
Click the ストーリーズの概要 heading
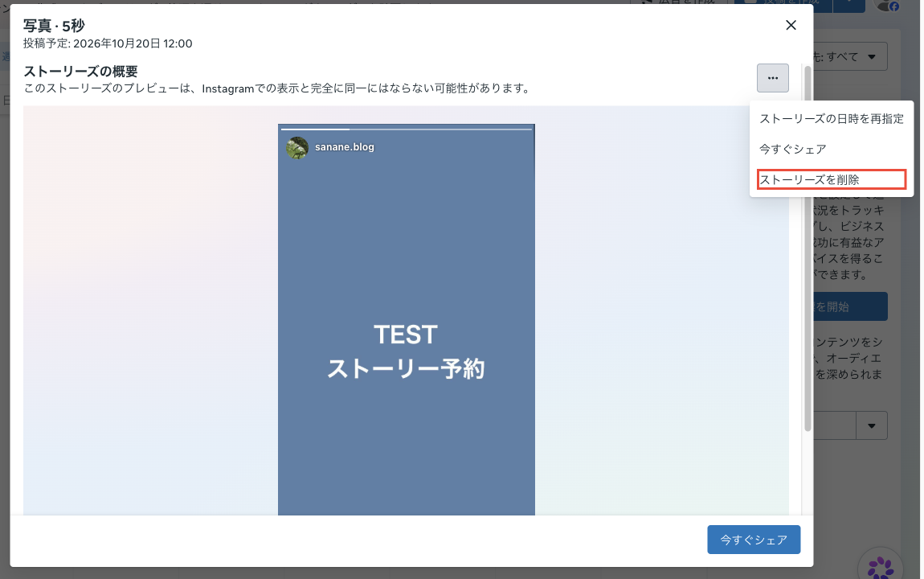click(80, 72)
